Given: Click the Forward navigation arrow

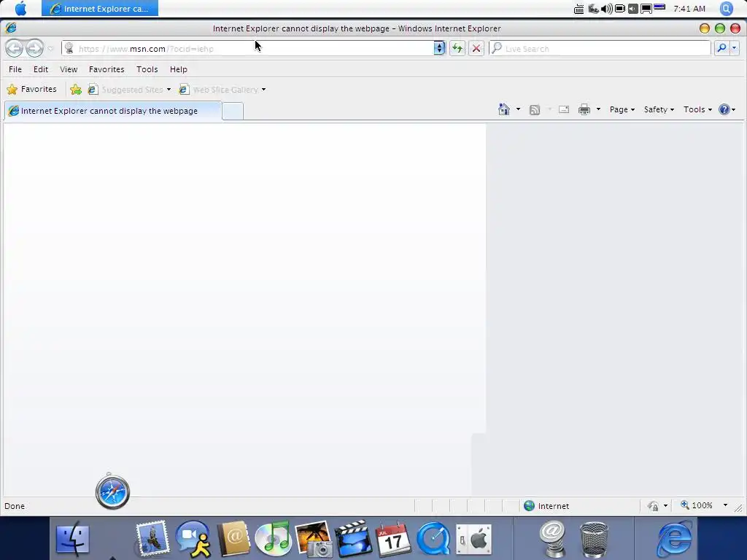Looking at the screenshot, I should click(34, 48).
